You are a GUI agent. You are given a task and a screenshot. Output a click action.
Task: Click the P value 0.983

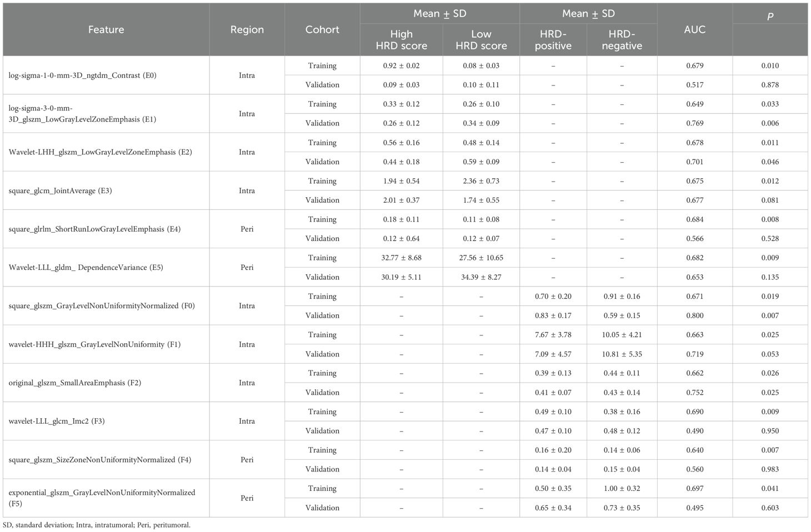coord(770,469)
